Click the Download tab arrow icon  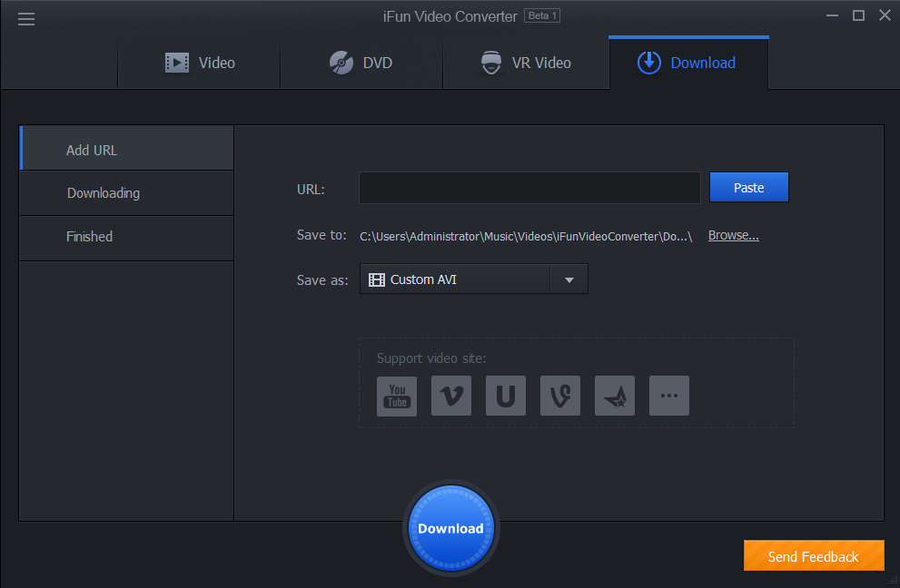click(649, 63)
